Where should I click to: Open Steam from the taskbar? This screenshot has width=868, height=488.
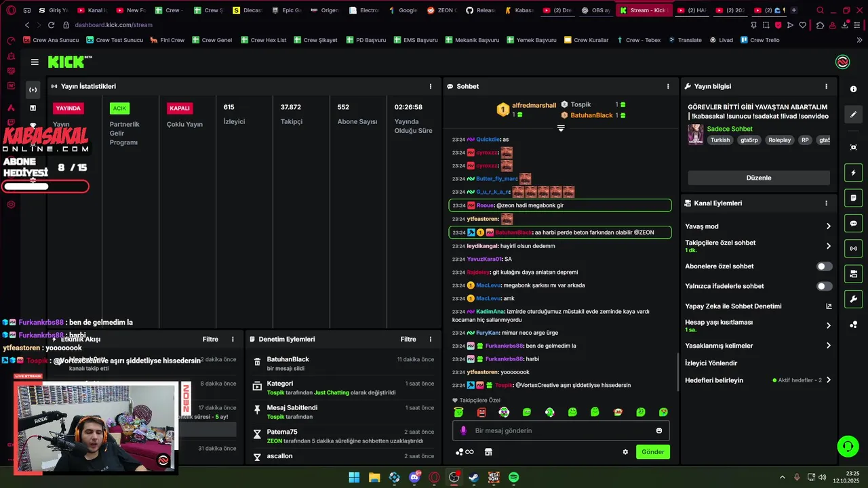[x=473, y=478]
